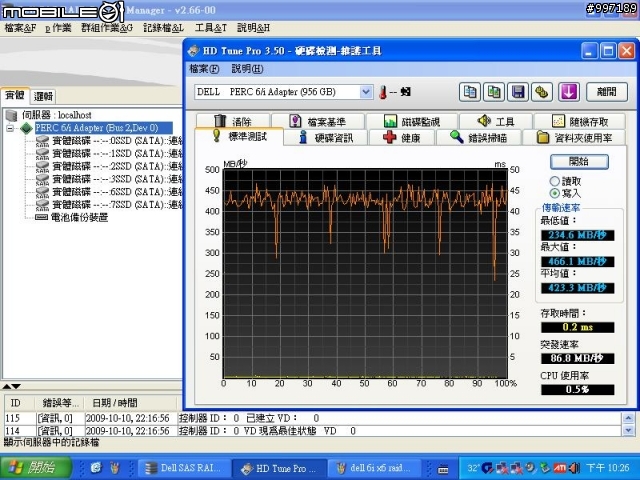Click the quick launch icon beside Internet Explorer
This screenshot has width=640, height=480.
(x=116, y=468)
